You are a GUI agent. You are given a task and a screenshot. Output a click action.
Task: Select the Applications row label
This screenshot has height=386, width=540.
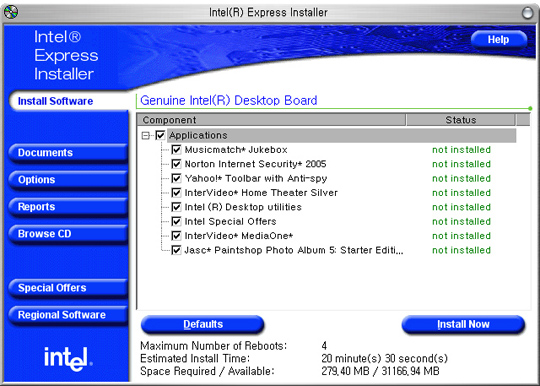click(x=198, y=135)
